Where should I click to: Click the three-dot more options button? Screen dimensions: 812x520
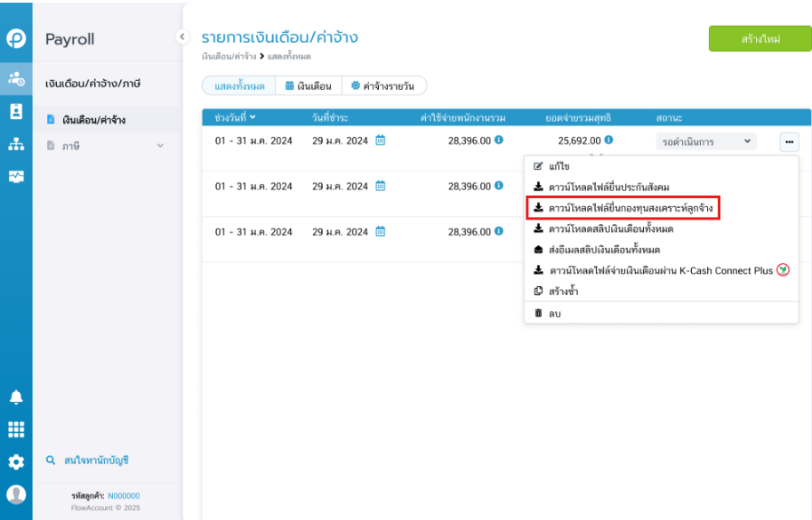[789, 141]
